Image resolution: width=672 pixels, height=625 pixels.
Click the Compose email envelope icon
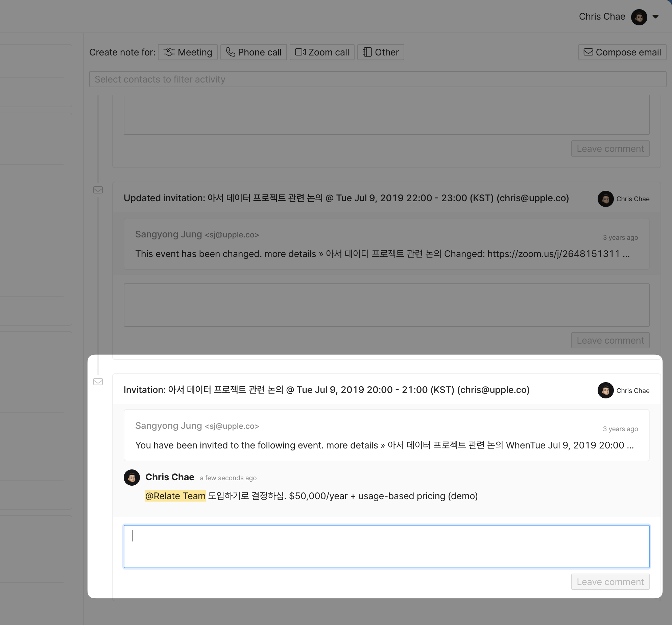[x=588, y=52]
